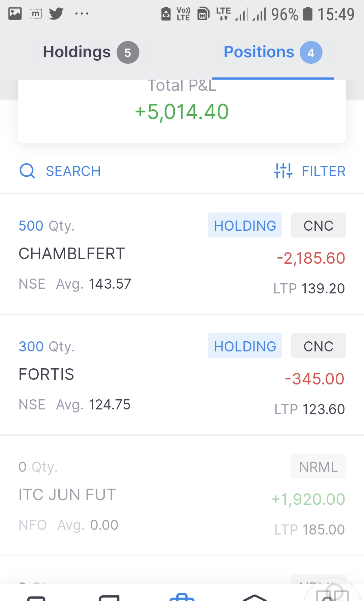Tap the search magnifier icon
The image size is (364, 601).
(x=27, y=171)
